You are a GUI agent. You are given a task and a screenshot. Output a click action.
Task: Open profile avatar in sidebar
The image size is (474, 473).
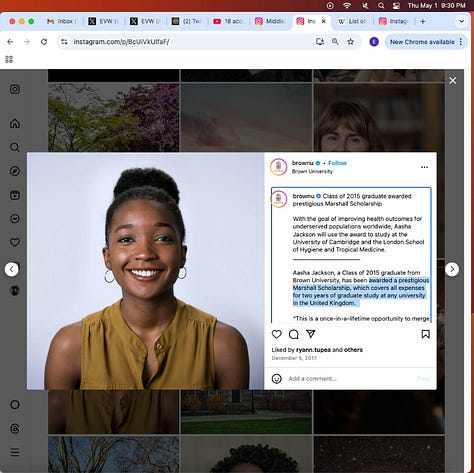15,290
